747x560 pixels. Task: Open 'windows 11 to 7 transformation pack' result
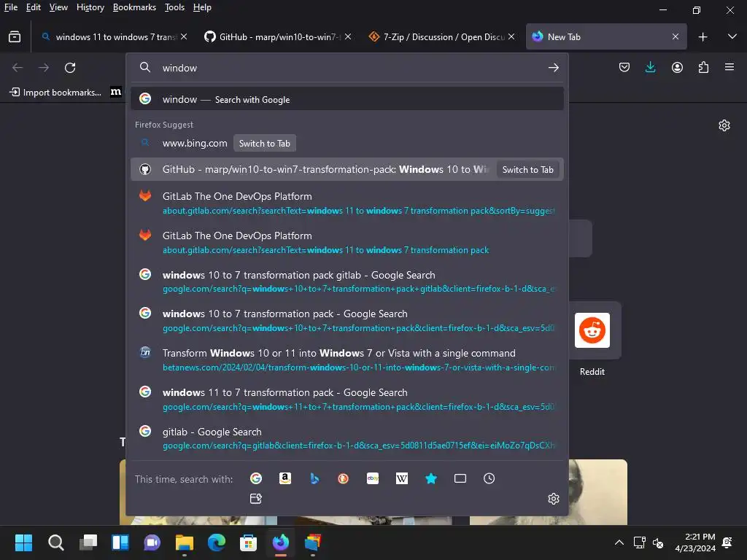(x=347, y=399)
